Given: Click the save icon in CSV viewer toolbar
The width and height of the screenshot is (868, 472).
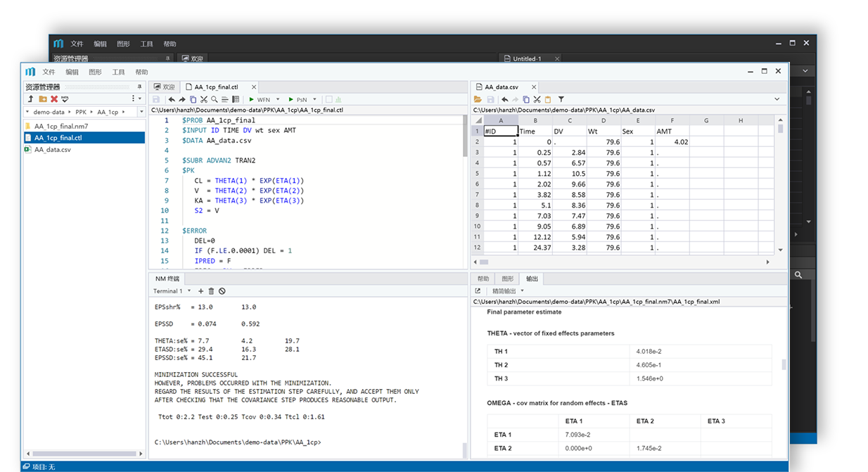Looking at the screenshot, I should (490, 99).
